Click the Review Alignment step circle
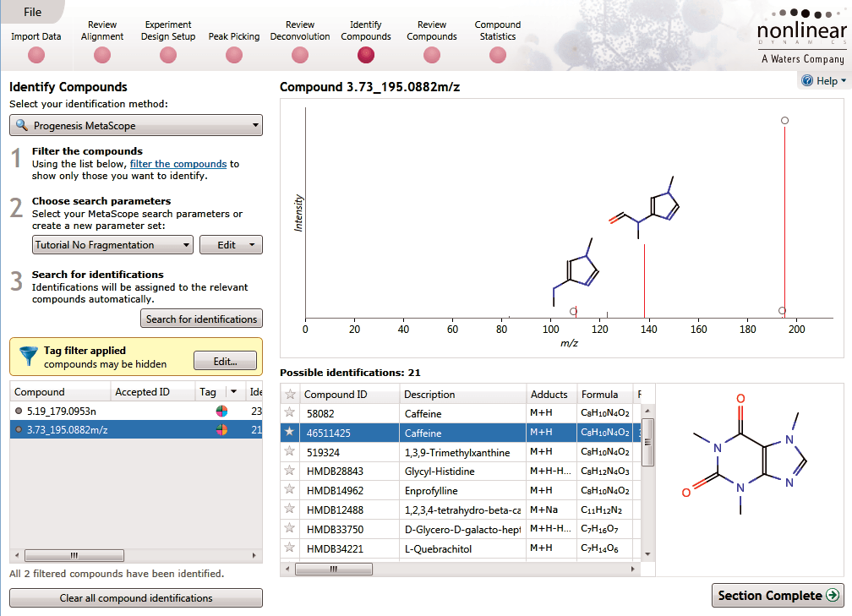Image resolution: width=852 pixels, height=616 pixels. click(102, 55)
